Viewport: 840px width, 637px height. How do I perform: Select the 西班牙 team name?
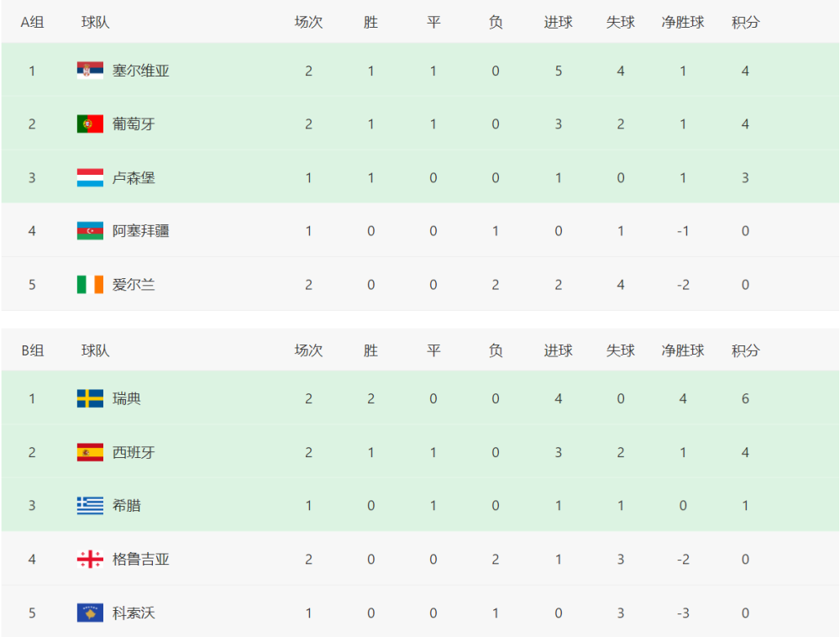pyautogui.click(x=134, y=452)
